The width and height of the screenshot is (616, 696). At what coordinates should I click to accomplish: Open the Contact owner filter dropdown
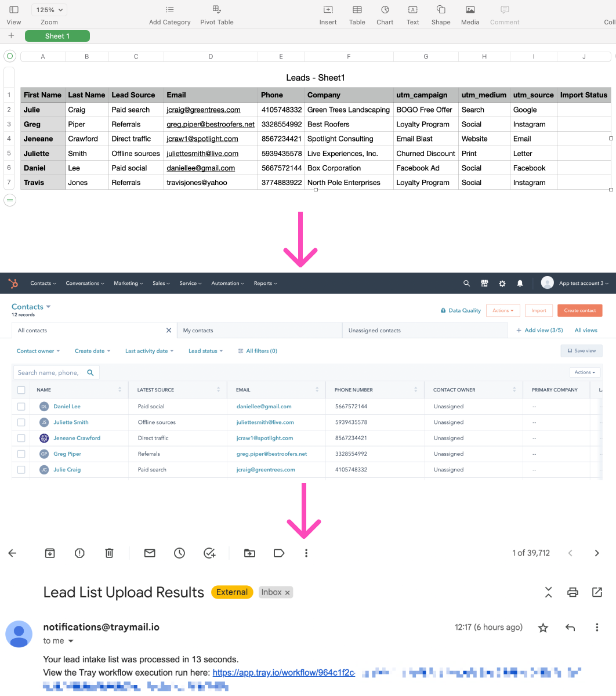(38, 351)
